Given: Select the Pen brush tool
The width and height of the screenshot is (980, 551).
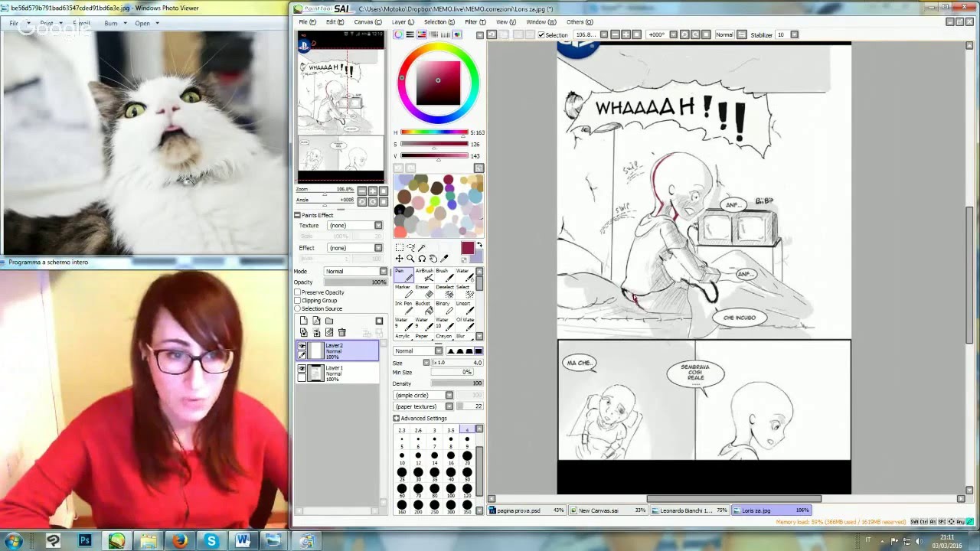Looking at the screenshot, I should coord(403,275).
